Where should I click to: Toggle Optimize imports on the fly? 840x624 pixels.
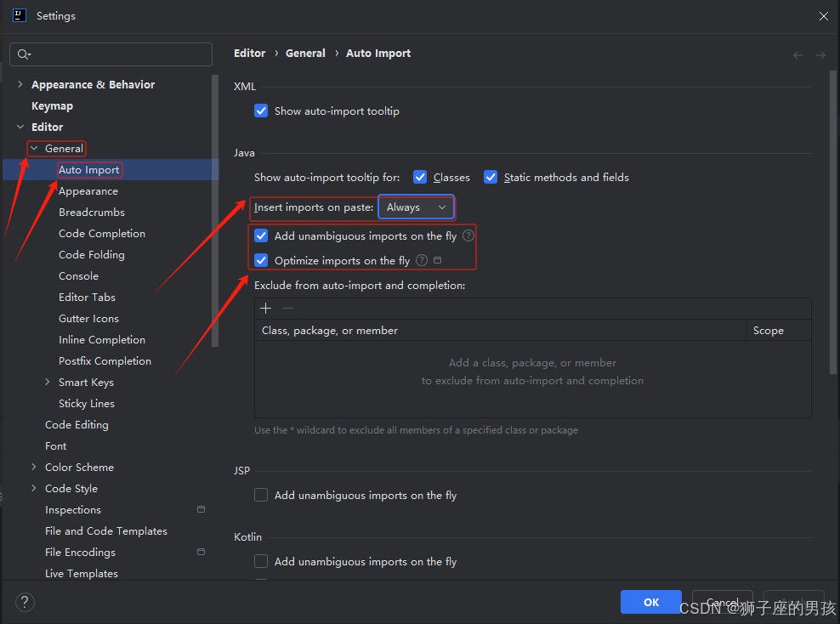pyautogui.click(x=261, y=260)
